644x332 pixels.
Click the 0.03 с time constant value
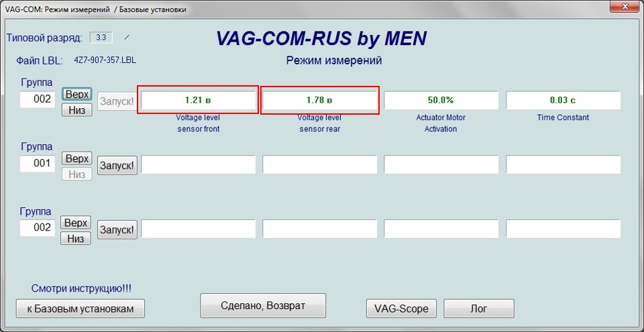(563, 100)
